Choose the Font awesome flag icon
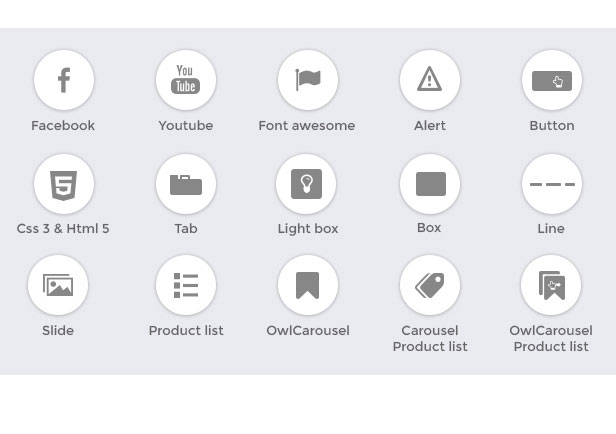 (308, 80)
